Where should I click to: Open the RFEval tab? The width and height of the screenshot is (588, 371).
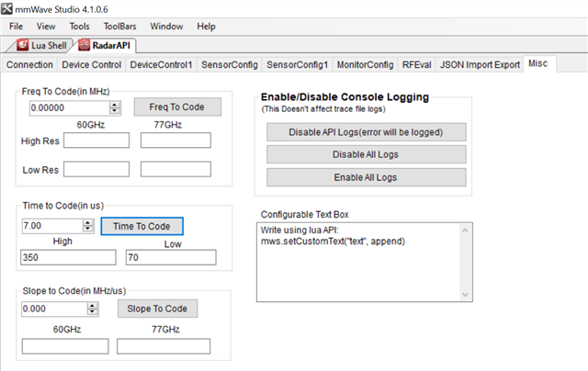(x=416, y=64)
